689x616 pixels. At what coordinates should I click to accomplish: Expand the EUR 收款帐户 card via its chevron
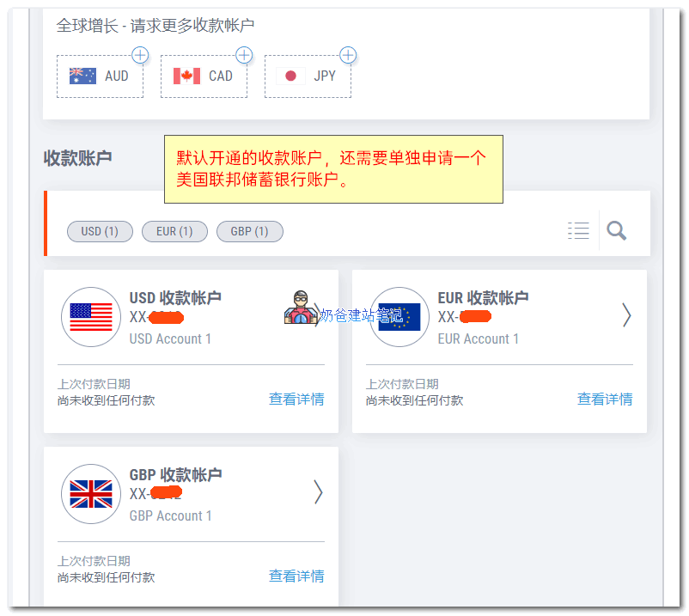[628, 317]
